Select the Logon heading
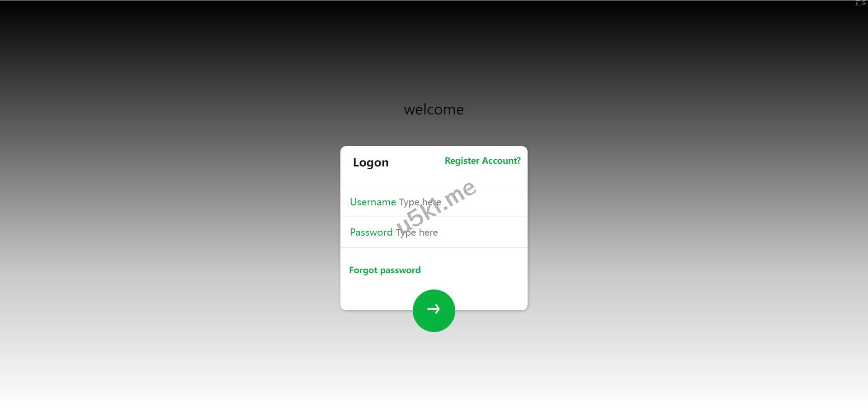 pyautogui.click(x=371, y=162)
